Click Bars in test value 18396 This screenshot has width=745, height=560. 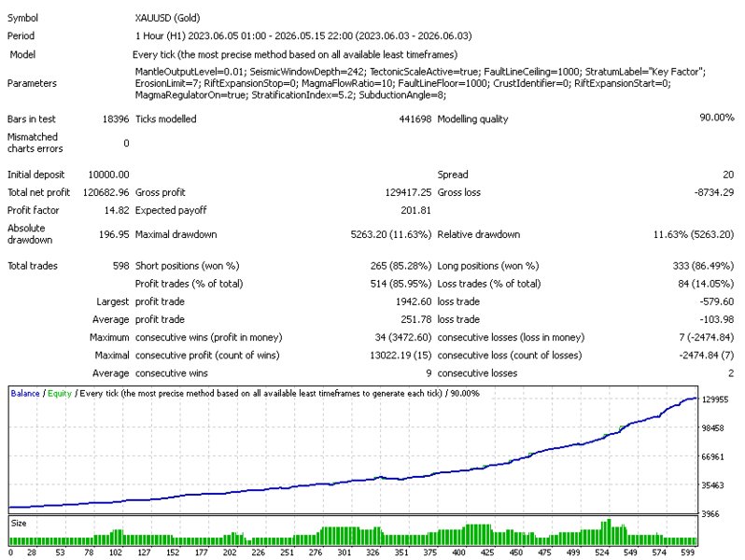click(x=116, y=119)
